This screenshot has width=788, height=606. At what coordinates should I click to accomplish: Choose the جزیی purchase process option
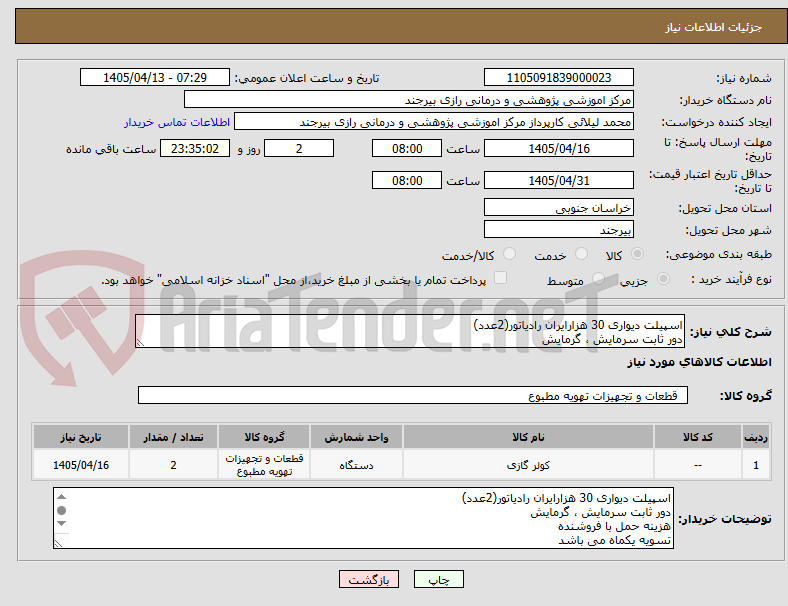663,279
